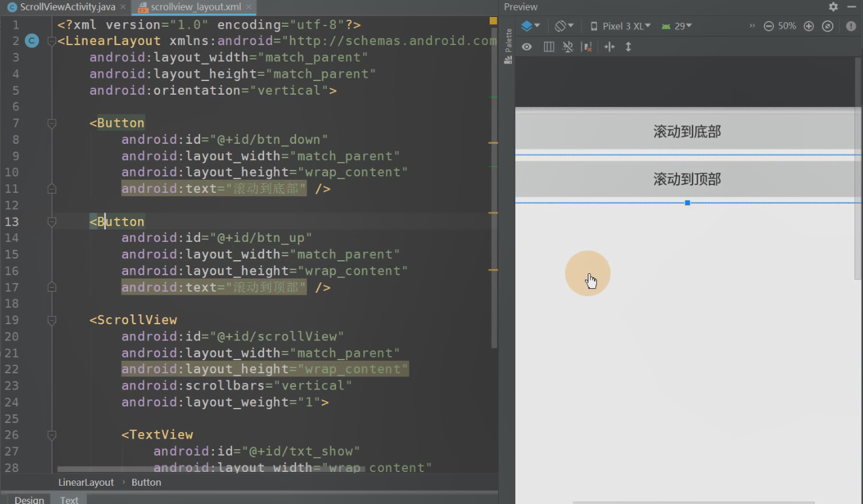Zoom preview to fit screen
863x504 pixels.
click(828, 26)
